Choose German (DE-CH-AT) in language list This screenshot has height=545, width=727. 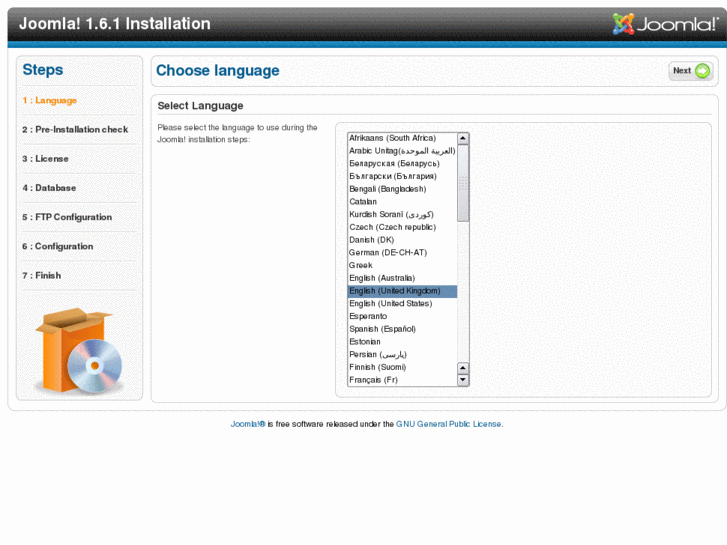click(x=402, y=253)
